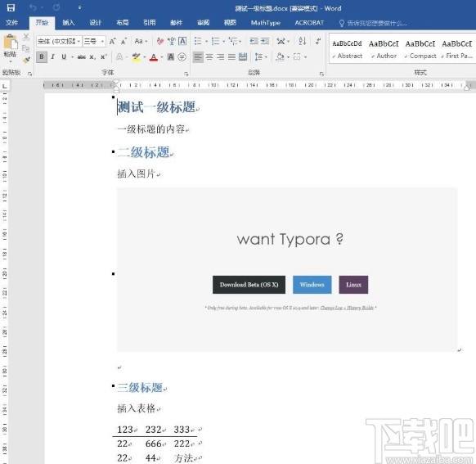This screenshot has width=476, height=464.
Task: Click the 测试一级标题 heading in document
Action: tap(157, 107)
